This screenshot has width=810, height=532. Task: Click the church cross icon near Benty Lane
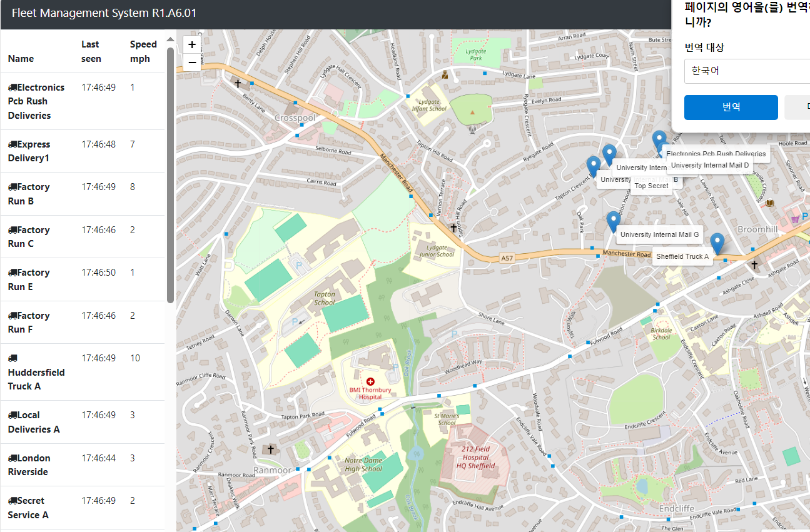[238, 83]
